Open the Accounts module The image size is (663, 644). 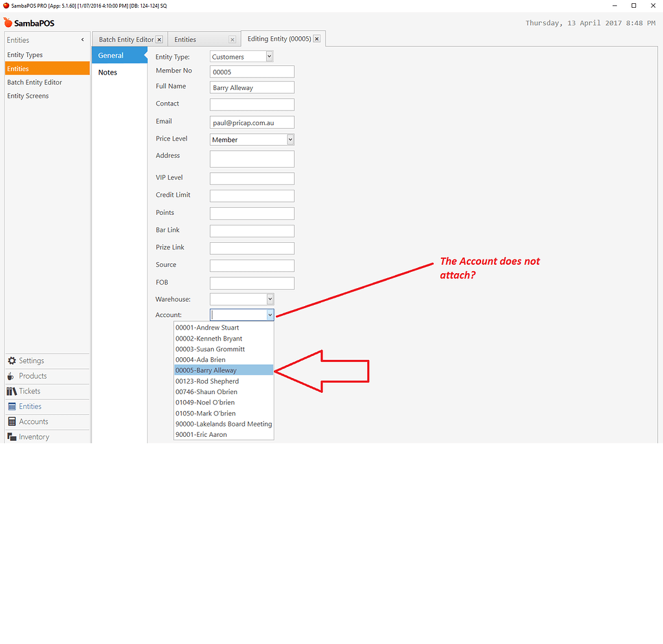(12, 421)
